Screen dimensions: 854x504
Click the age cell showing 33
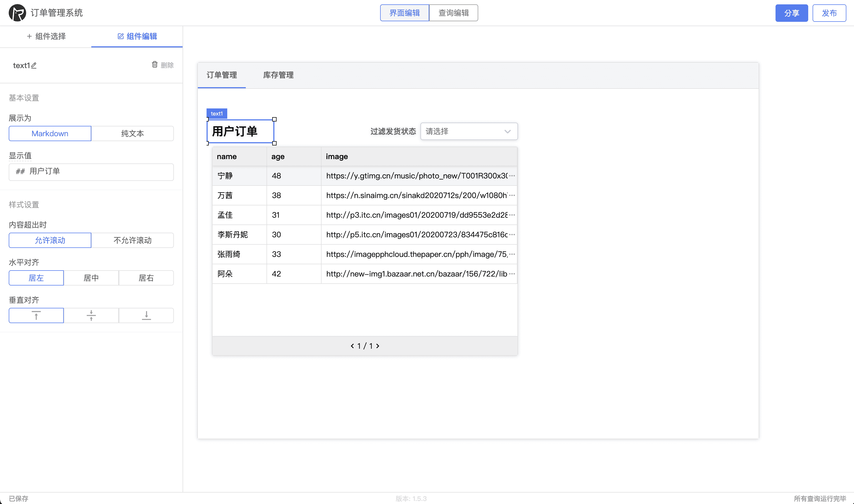tap(294, 254)
